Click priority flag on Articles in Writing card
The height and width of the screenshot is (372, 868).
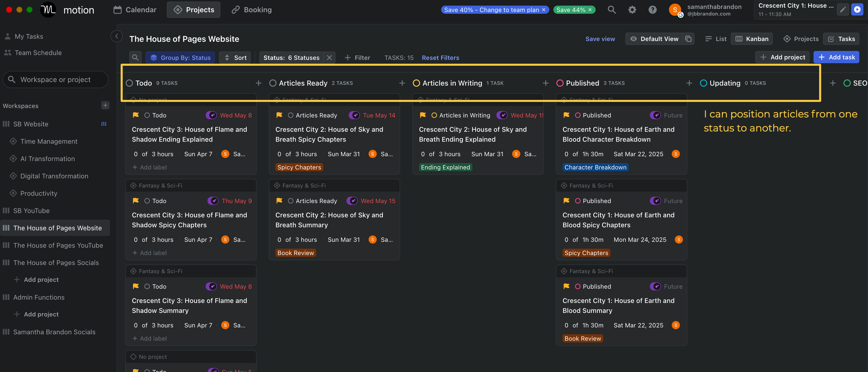423,115
